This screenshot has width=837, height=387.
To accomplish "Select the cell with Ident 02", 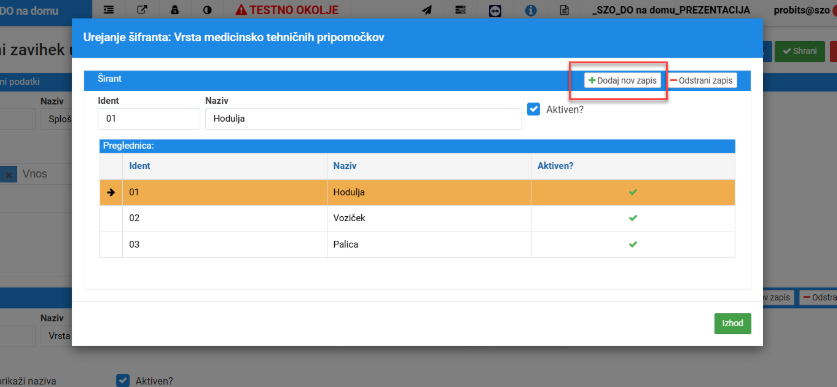I will pos(225,218).
